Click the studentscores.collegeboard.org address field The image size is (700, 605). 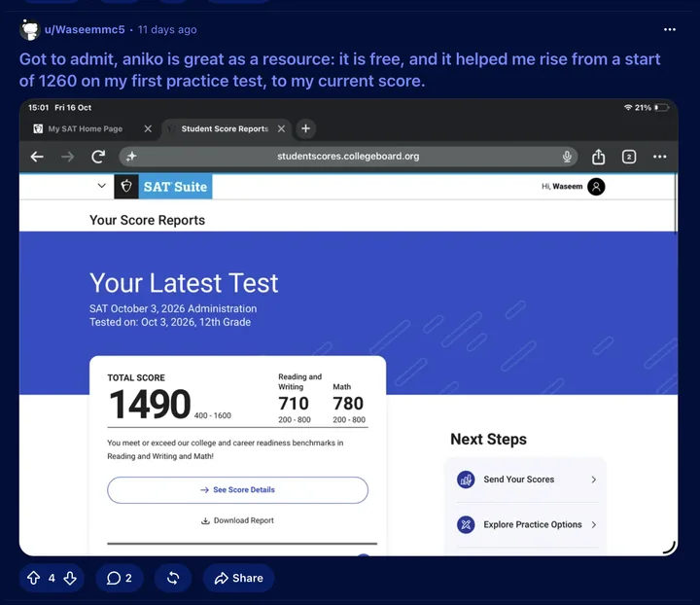click(348, 157)
